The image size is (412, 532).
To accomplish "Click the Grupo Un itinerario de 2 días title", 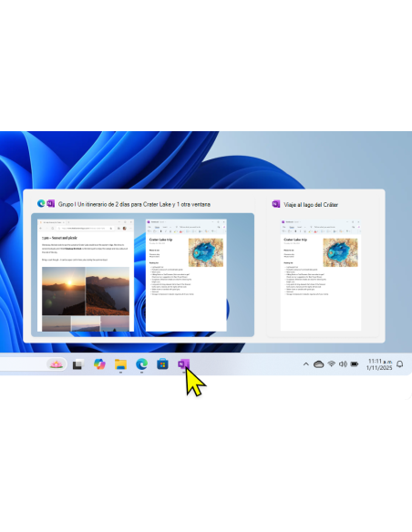I will (134, 204).
